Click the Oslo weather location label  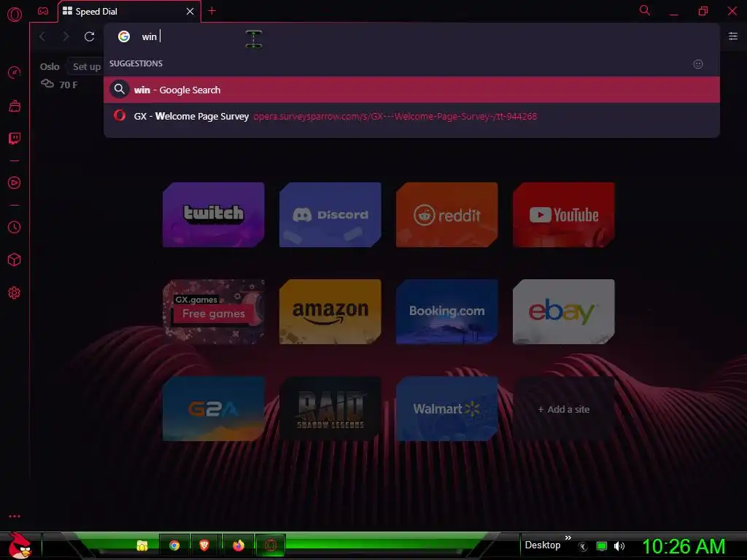(x=50, y=66)
